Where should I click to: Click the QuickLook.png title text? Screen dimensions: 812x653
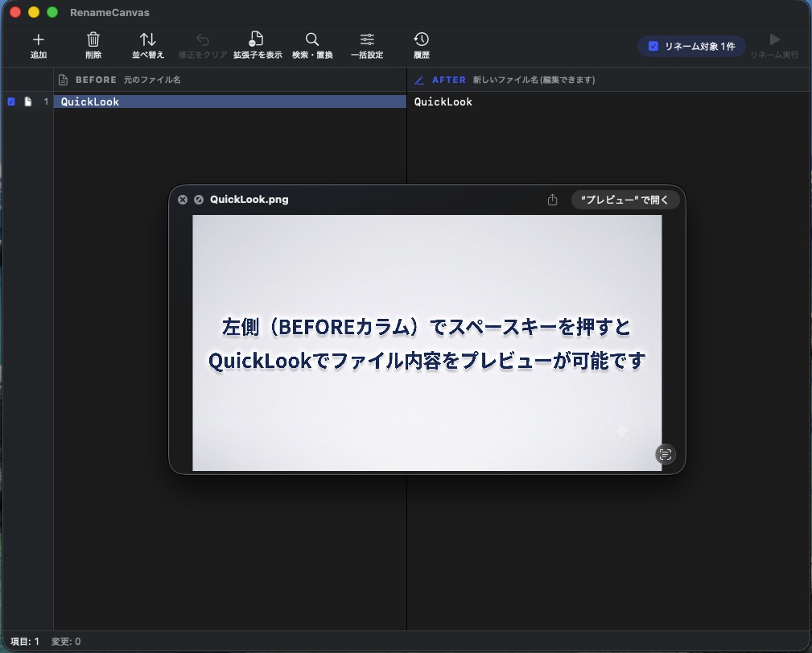click(x=249, y=200)
